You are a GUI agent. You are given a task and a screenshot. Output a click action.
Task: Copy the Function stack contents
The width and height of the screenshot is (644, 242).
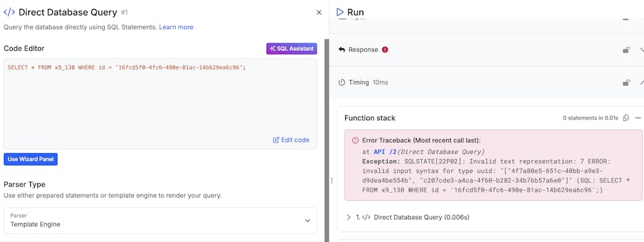click(x=626, y=118)
